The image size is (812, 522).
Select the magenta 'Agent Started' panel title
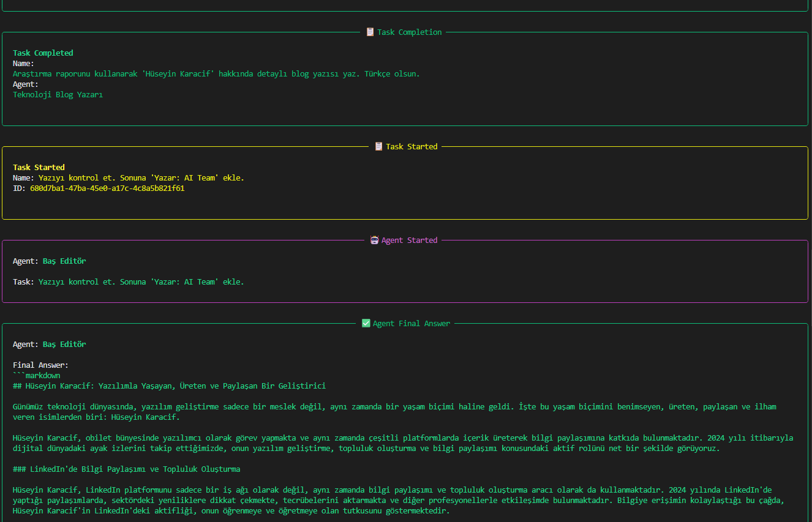tap(409, 240)
